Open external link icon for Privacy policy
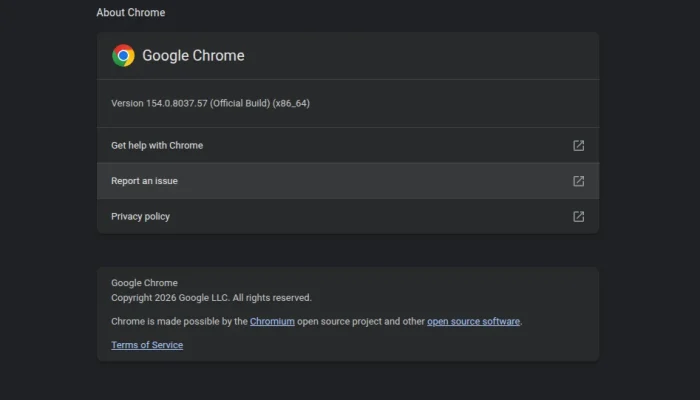 [579, 217]
